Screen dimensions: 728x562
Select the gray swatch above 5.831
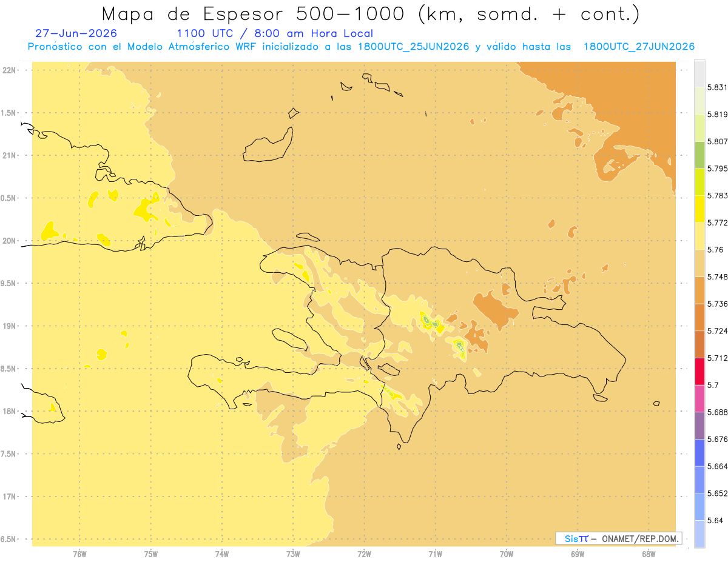coord(699,73)
